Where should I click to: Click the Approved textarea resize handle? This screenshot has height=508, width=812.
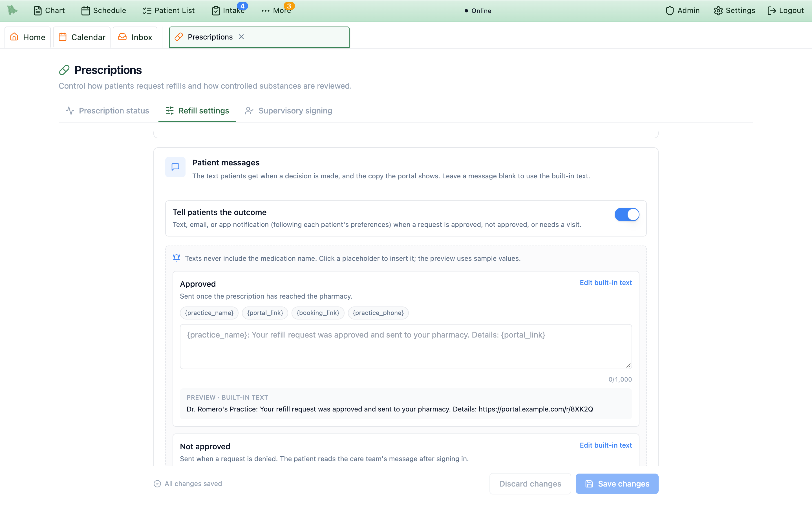(x=628, y=365)
